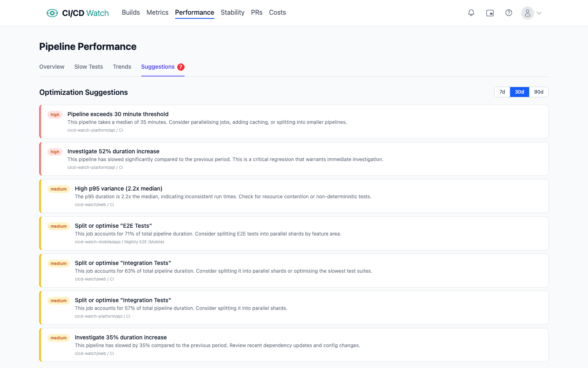This screenshot has height=368, width=588.
Task: Click the picture-in-picture panel icon
Action: pos(490,13)
